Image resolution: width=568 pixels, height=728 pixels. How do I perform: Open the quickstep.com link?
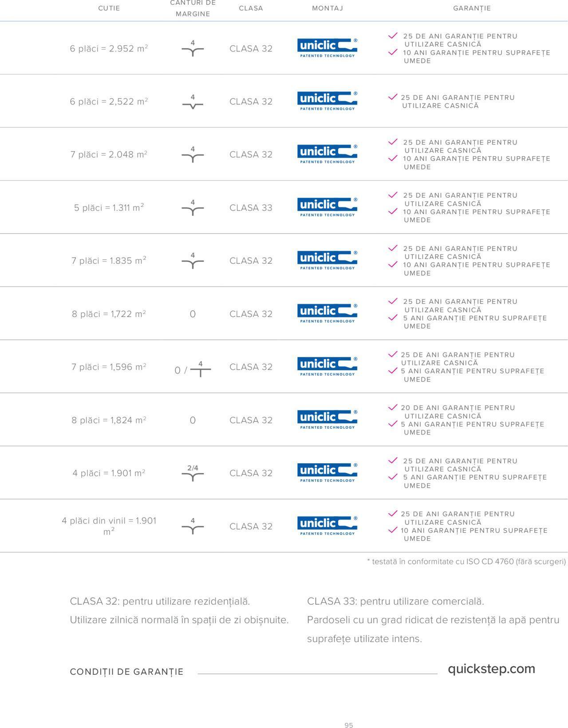(x=491, y=669)
